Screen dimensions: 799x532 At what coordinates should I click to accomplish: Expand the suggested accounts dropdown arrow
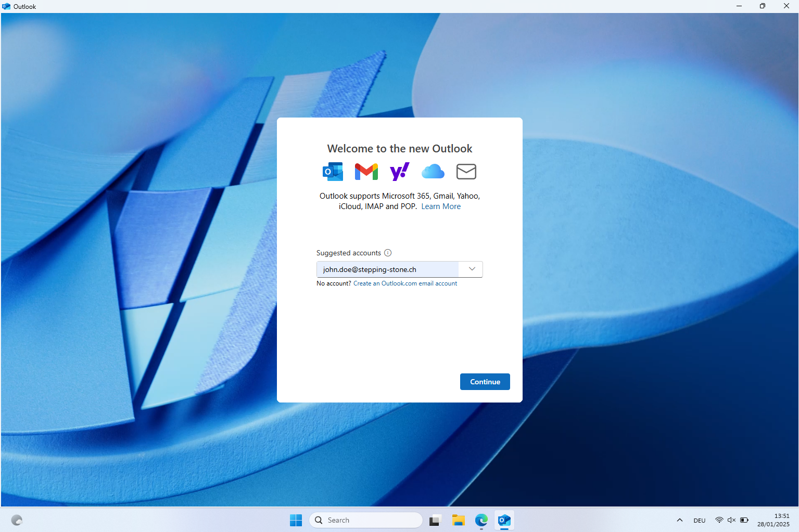(x=472, y=269)
